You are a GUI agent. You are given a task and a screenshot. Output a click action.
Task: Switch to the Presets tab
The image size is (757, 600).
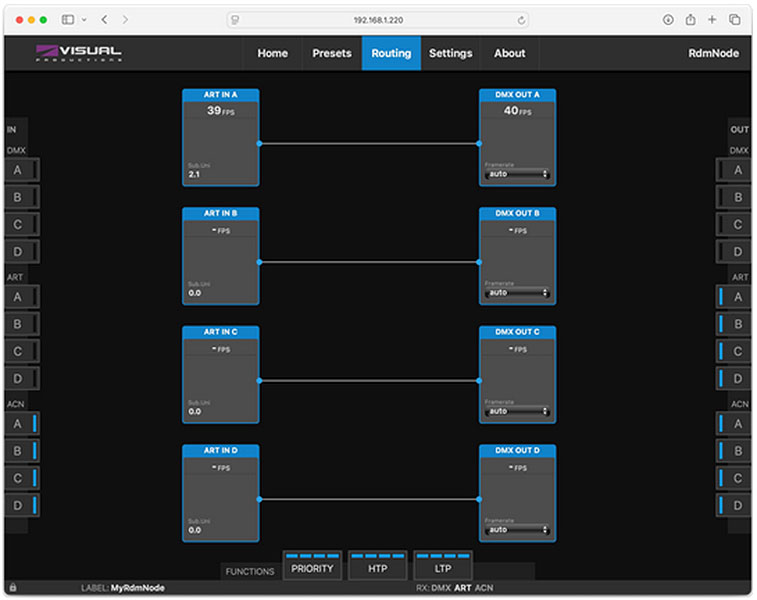click(x=332, y=53)
